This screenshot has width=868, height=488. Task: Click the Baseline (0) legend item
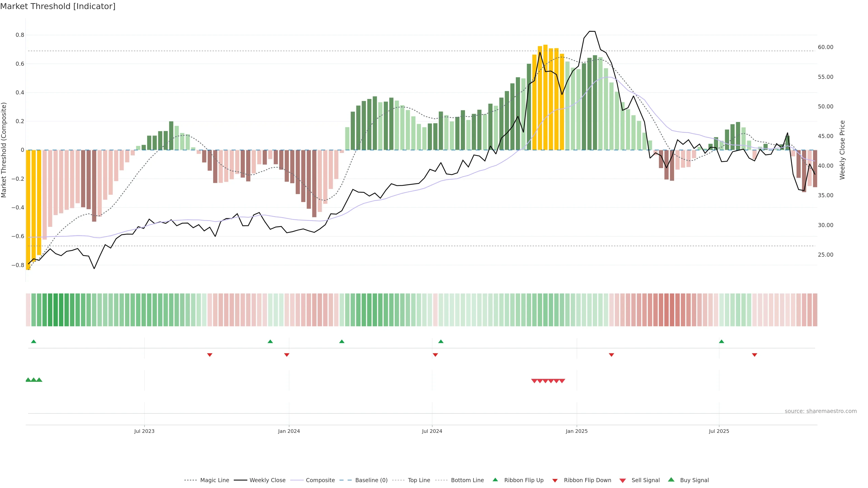[371, 480]
